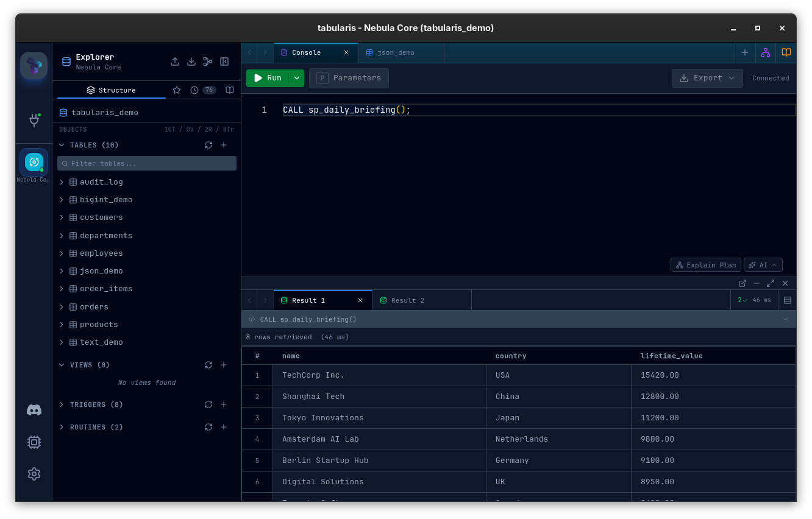Screen dimensions: 812x519
Task: Refresh the ROUTINES section
Action: tap(208, 427)
